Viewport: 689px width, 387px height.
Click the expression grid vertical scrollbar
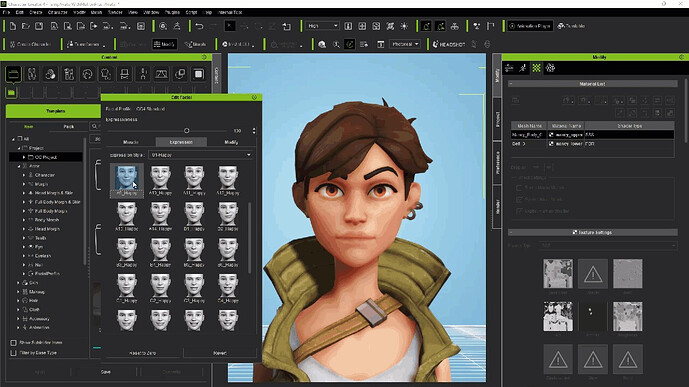[x=250, y=237]
